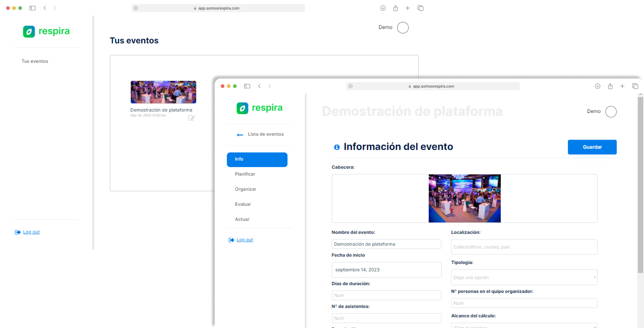Image resolution: width=644 pixels, height=328 pixels.
Task: Click address bar in front Safari window
Action: 433,86
